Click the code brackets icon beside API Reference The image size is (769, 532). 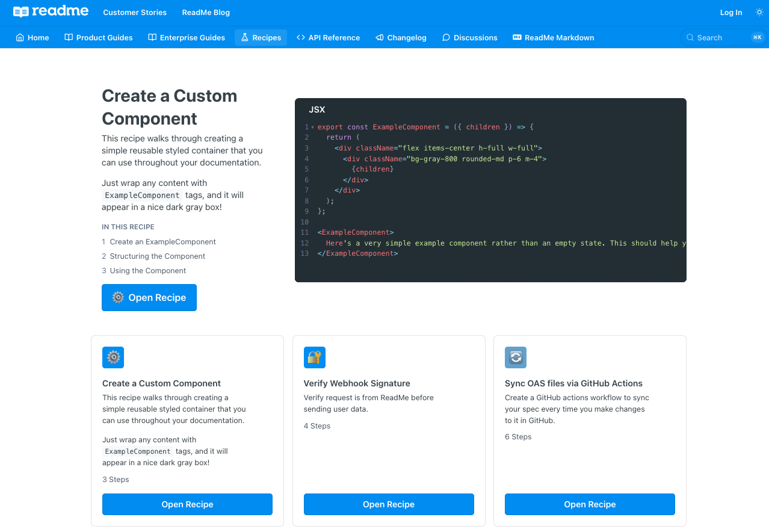301,37
